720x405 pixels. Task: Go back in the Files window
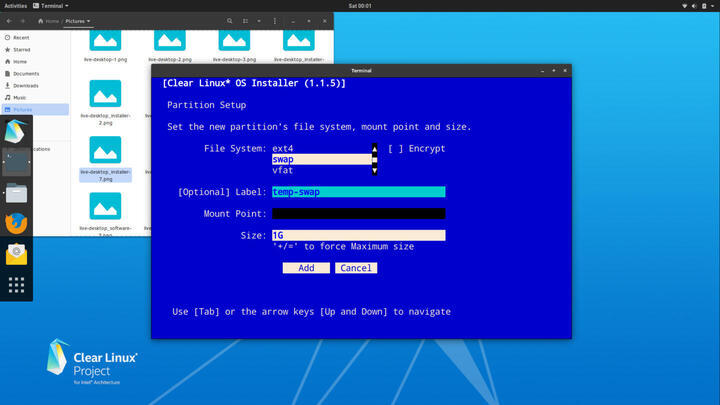pyautogui.click(x=9, y=21)
